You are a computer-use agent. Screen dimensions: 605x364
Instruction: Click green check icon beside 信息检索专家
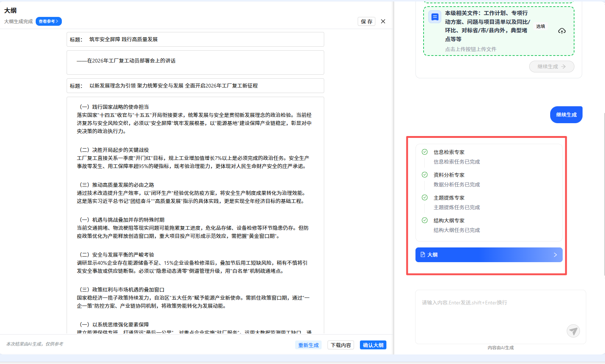tap(425, 152)
